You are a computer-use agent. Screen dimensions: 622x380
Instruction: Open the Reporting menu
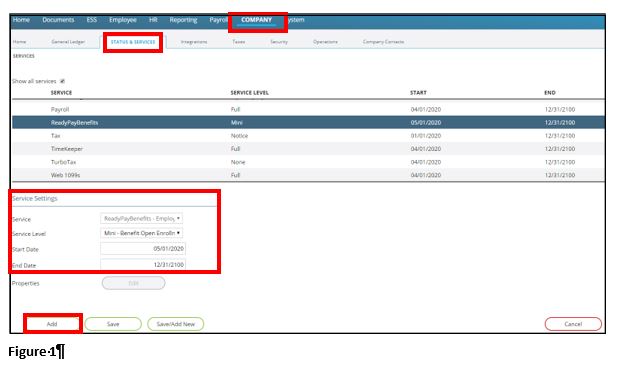click(x=183, y=20)
